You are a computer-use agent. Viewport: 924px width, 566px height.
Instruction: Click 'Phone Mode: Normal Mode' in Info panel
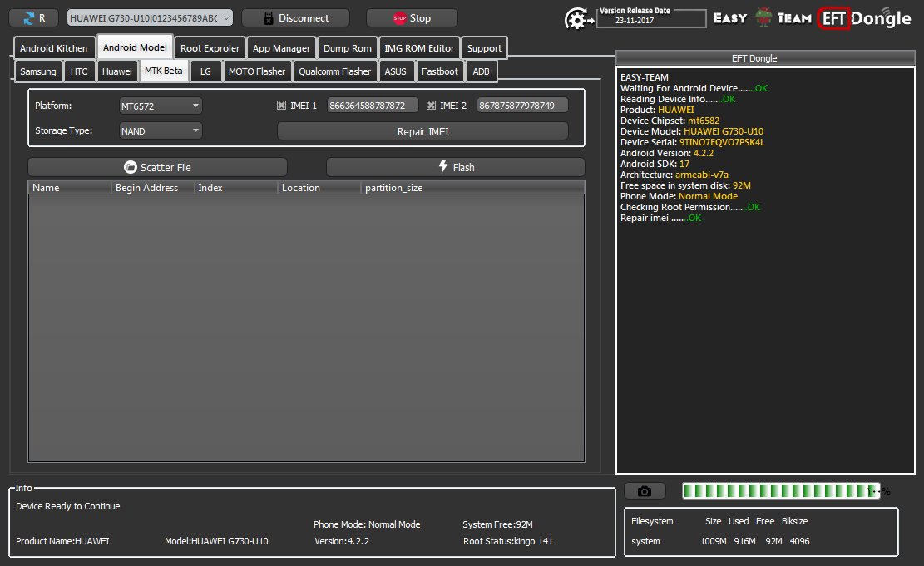point(367,524)
